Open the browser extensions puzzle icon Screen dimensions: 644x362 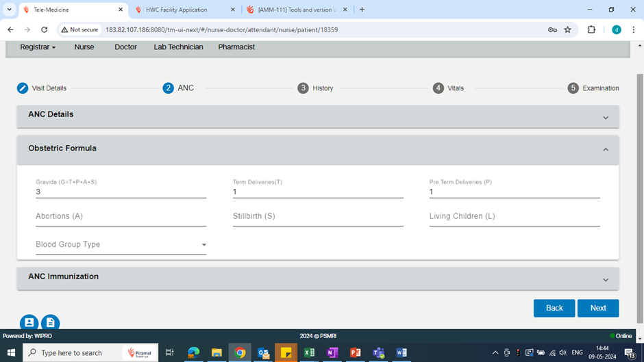point(591,29)
